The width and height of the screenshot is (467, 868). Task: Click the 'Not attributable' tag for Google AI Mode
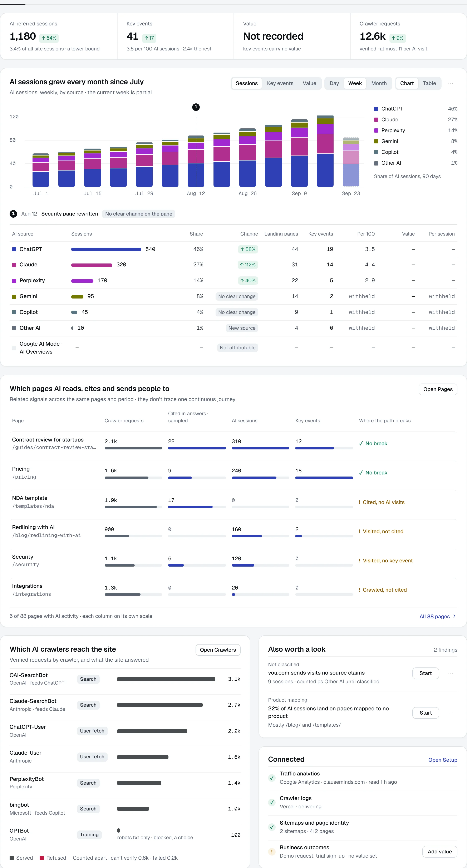point(237,348)
